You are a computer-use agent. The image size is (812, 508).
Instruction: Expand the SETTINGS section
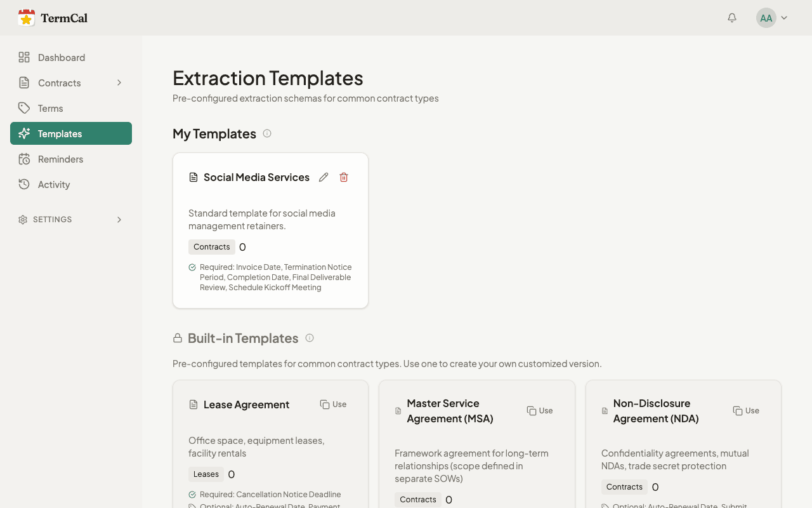click(x=119, y=220)
